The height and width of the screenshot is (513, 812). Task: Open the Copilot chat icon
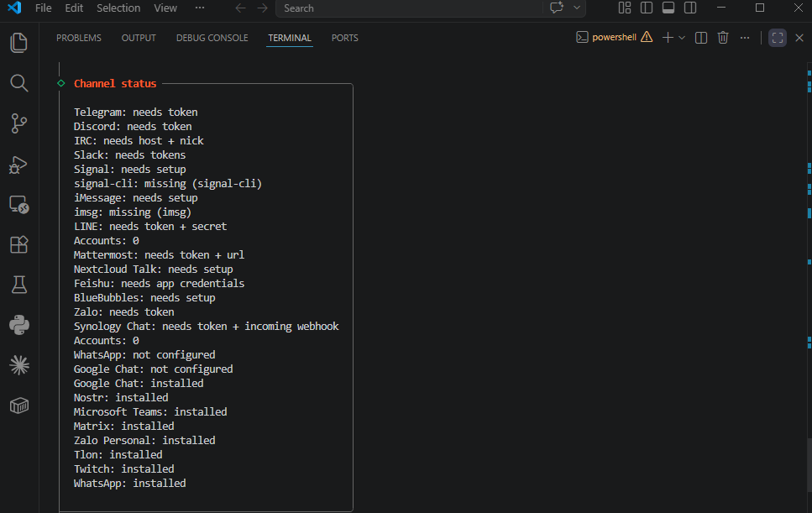(557, 8)
